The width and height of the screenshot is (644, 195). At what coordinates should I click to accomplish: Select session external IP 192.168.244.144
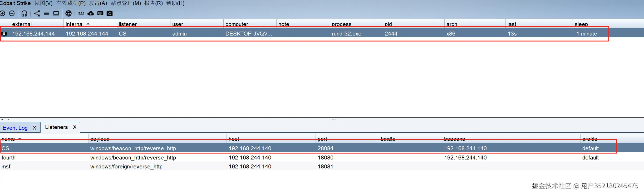click(33, 34)
